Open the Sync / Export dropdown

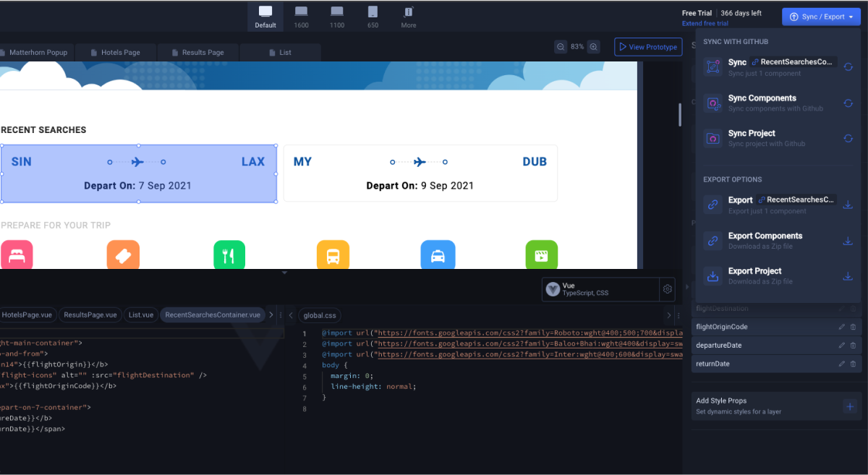821,16
